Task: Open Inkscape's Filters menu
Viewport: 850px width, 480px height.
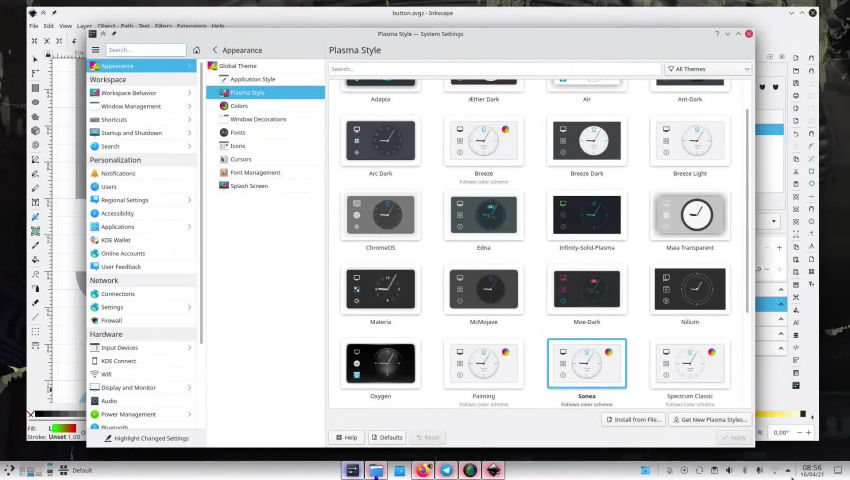Action: click(163, 25)
